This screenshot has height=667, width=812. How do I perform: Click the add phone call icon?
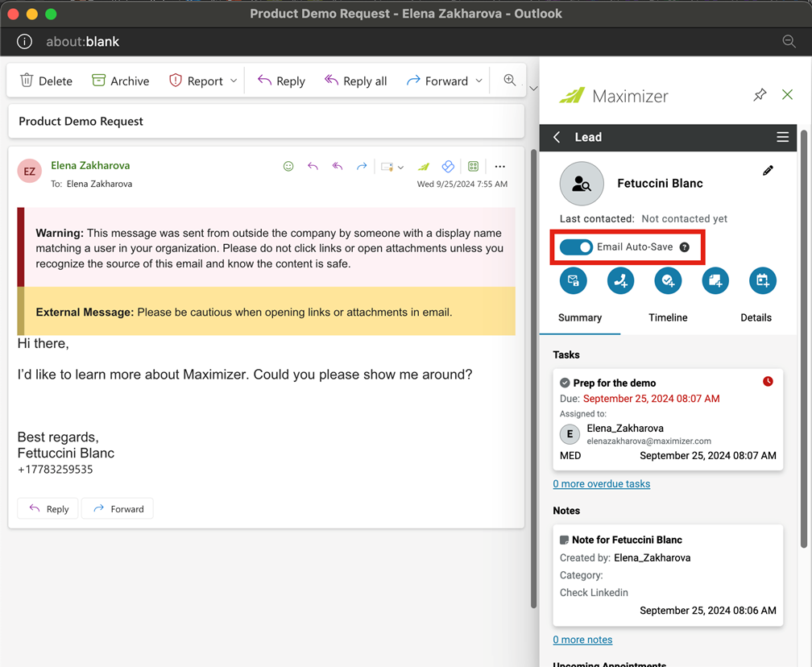click(620, 280)
